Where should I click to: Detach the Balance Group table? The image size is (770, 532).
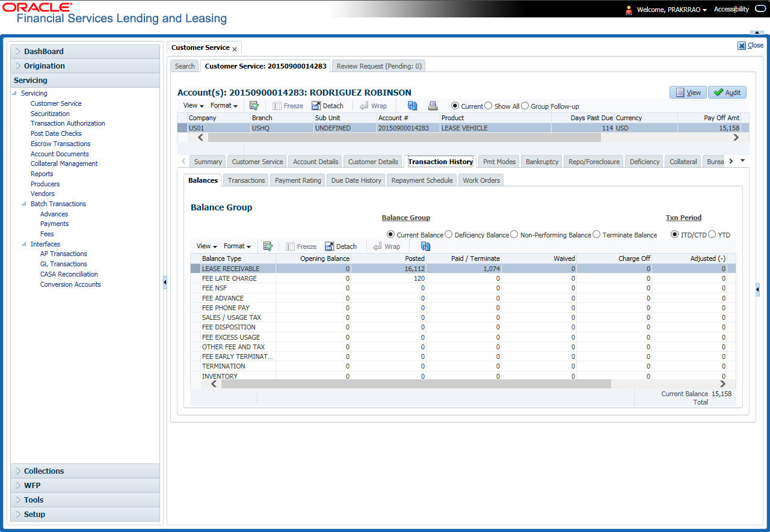[x=340, y=246]
